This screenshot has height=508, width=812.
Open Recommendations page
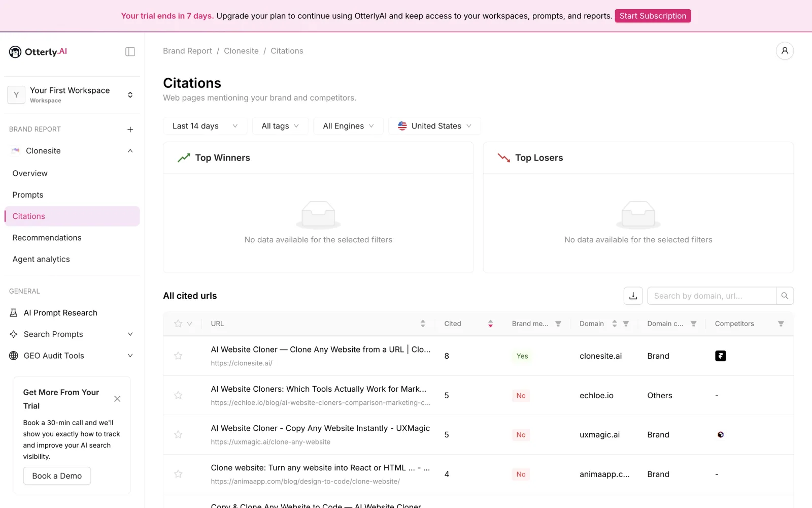coord(47,238)
